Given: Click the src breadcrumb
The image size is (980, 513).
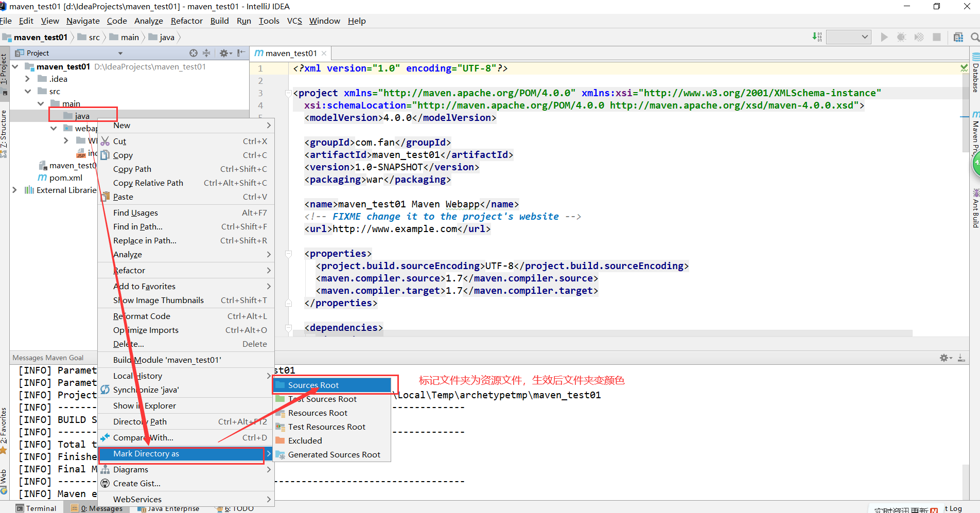Looking at the screenshot, I should coord(89,37).
